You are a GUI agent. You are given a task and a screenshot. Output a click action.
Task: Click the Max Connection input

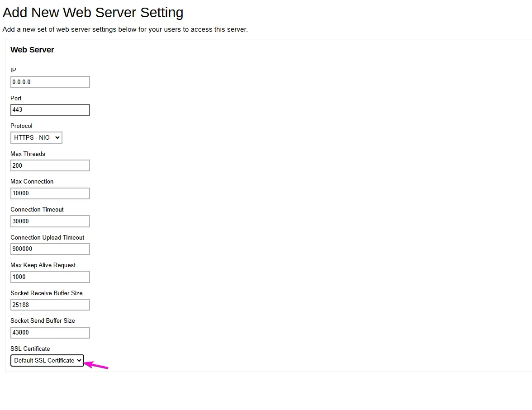50,193
